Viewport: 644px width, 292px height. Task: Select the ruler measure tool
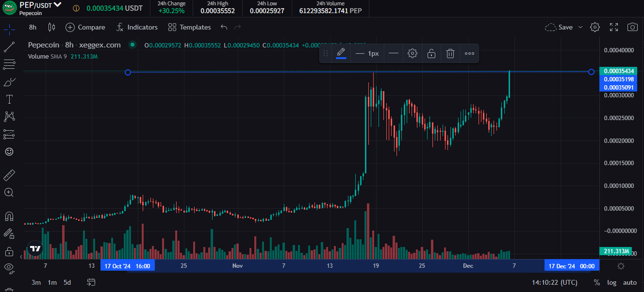(x=9, y=175)
